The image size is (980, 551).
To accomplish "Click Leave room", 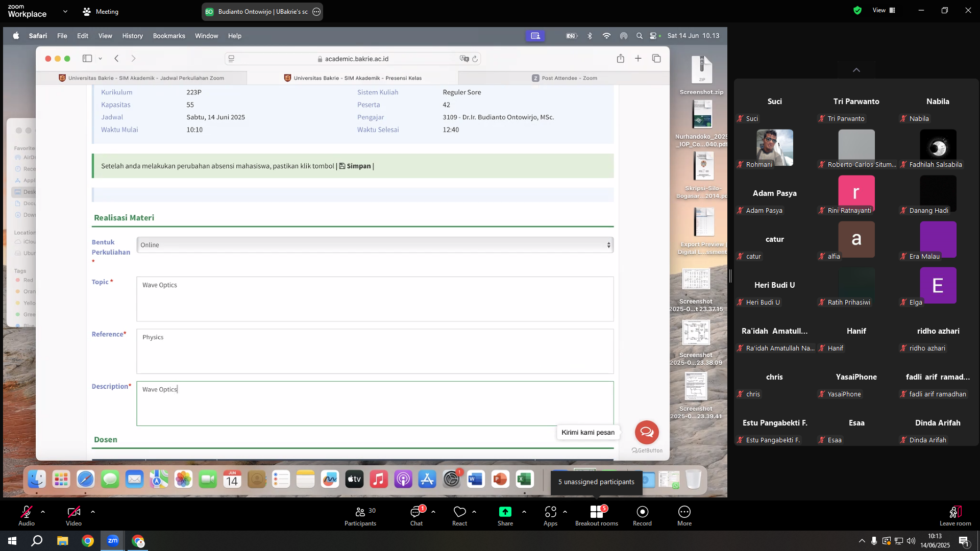I will (x=955, y=515).
